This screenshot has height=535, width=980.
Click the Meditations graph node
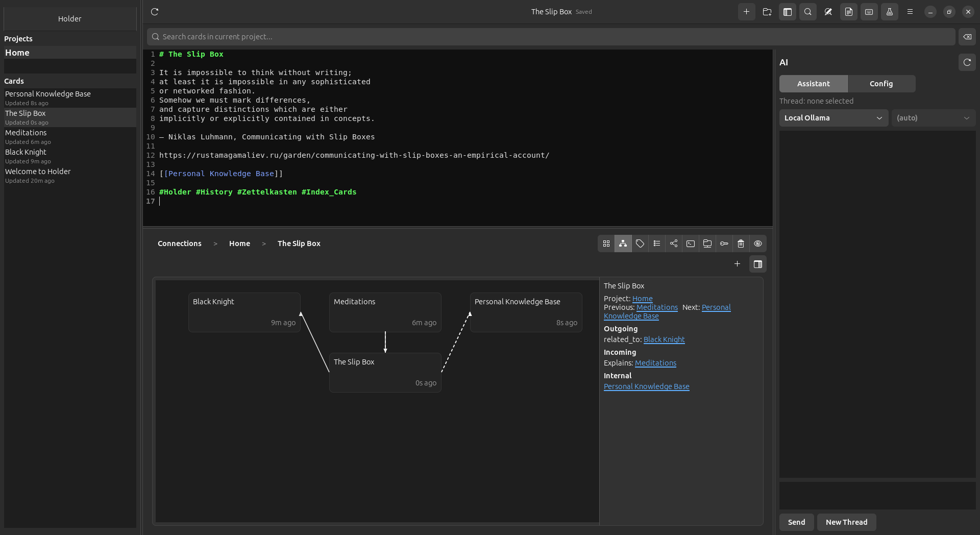point(385,312)
